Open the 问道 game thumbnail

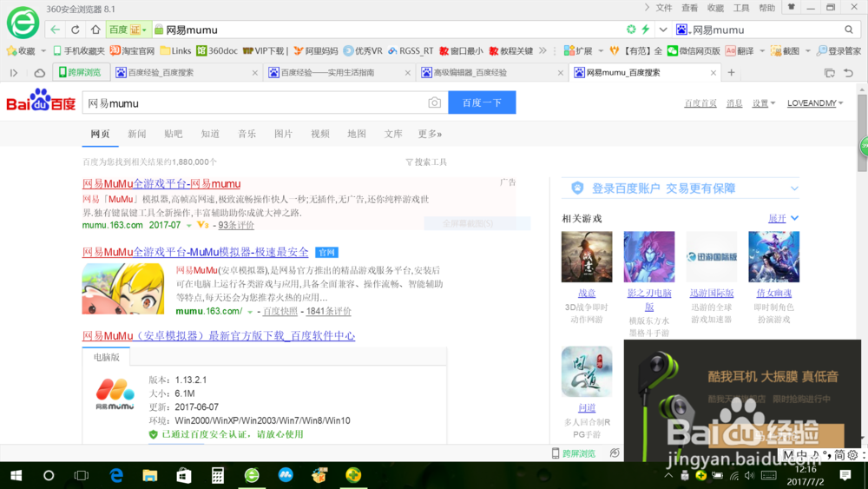587,372
